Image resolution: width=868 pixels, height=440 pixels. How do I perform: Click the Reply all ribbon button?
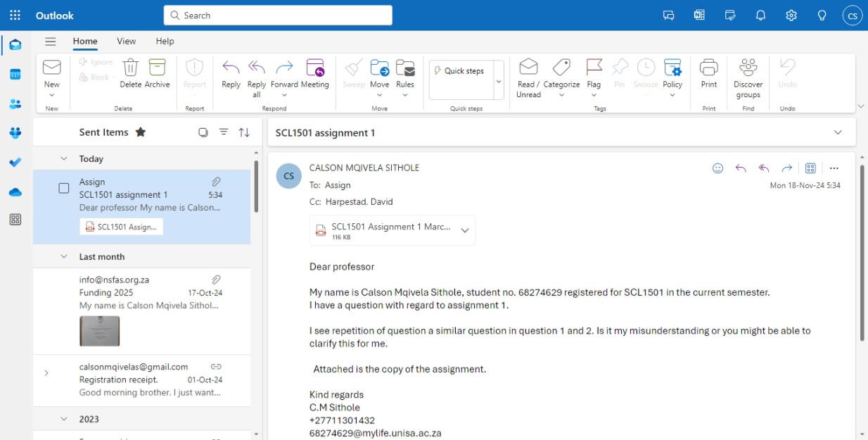tap(257, 78)
